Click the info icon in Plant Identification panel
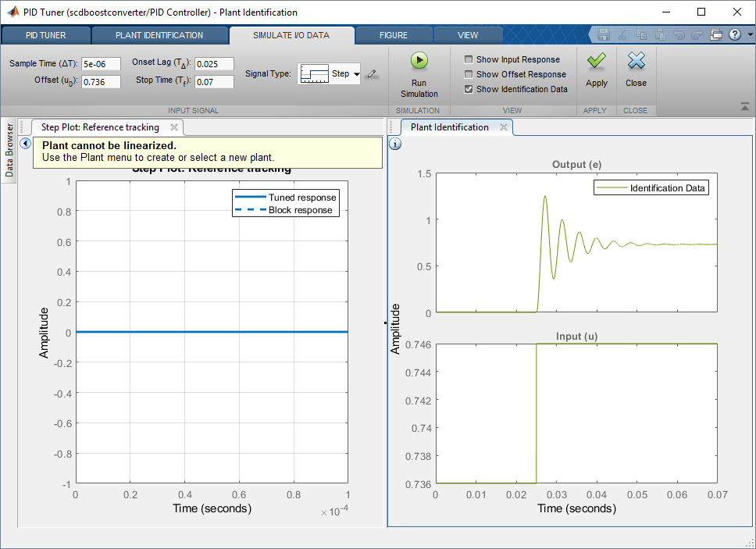The image size is (756, 549). pos(395,144)
